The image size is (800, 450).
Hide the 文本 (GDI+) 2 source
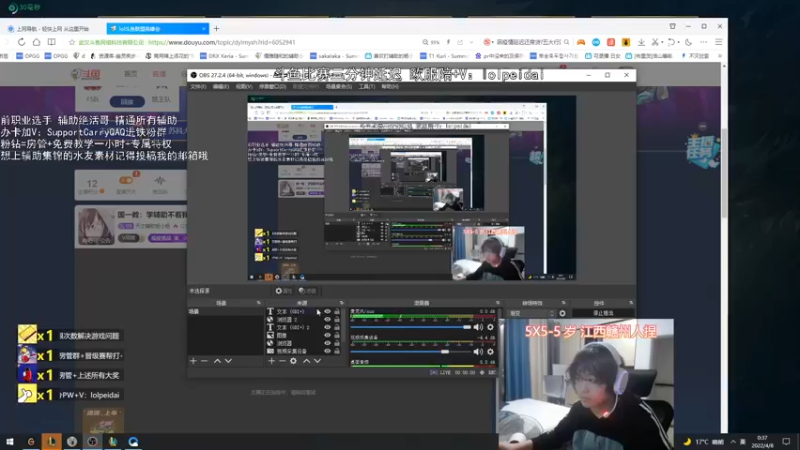click(328, 327)
